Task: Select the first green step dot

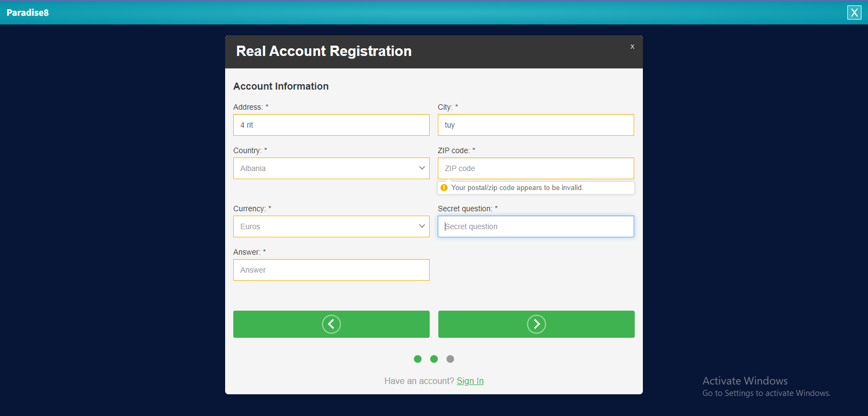Action: pos(418,359)
